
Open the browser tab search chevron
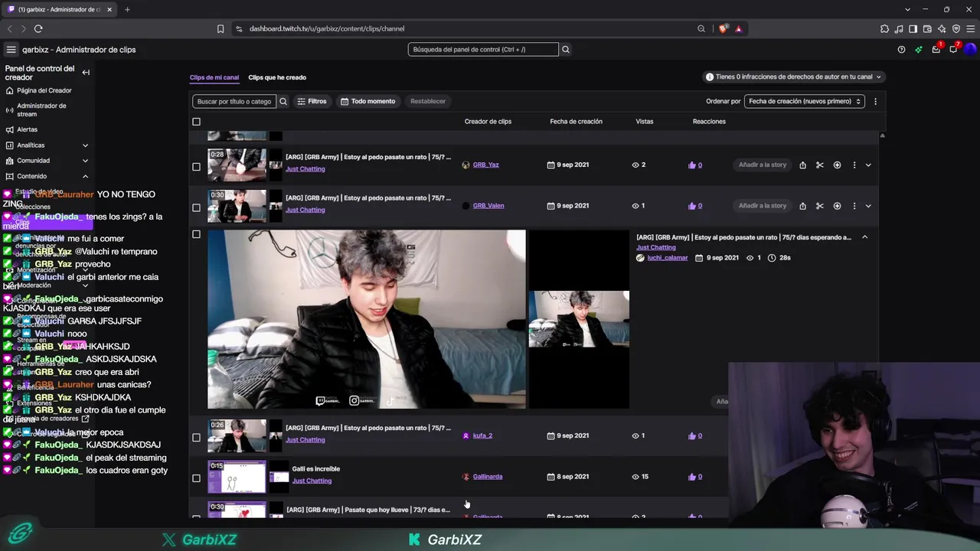click(x=908, y=9)
